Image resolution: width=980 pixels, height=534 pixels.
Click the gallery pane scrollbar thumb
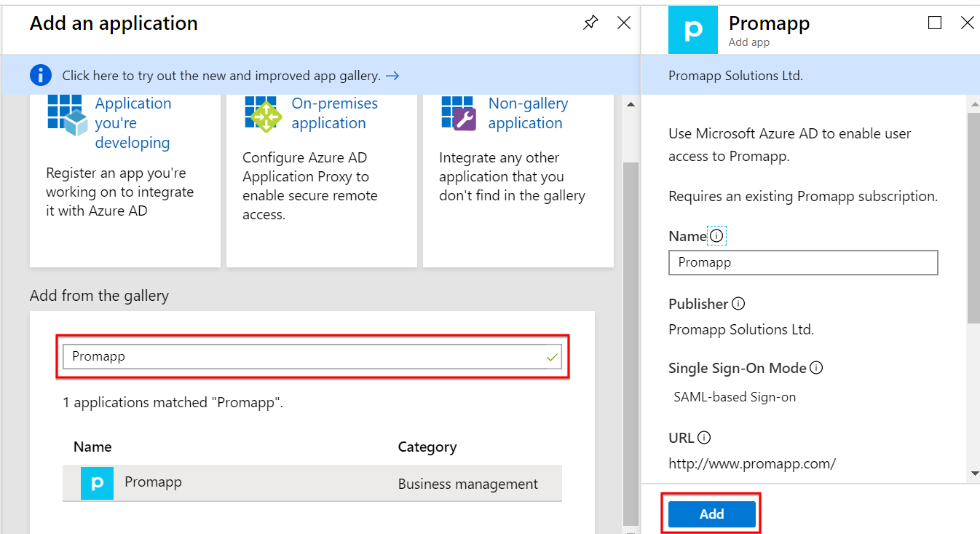click(x=631, y=342)
